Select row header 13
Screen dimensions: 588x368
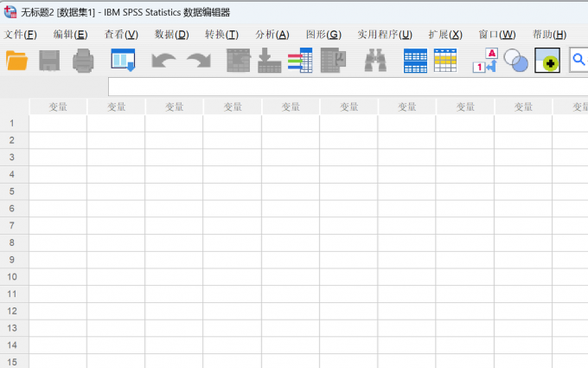coord(14,328)
